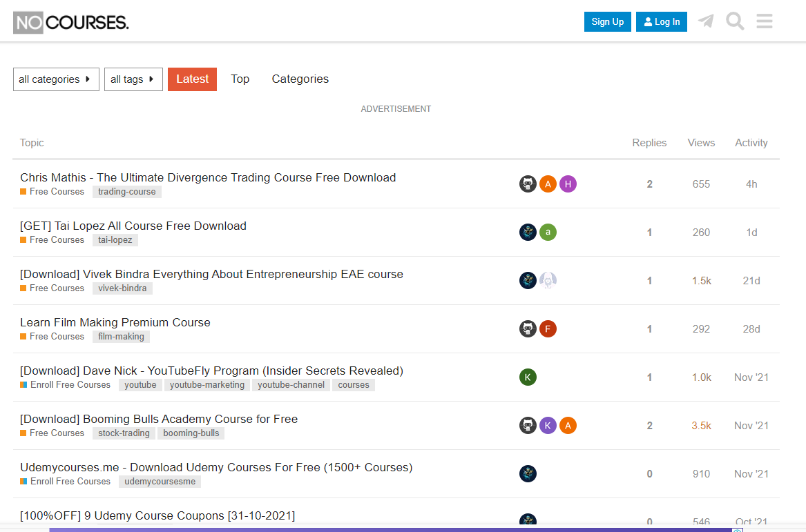
Task: Select the 'vivek-bindra' tag
Action: pos(122,288)
